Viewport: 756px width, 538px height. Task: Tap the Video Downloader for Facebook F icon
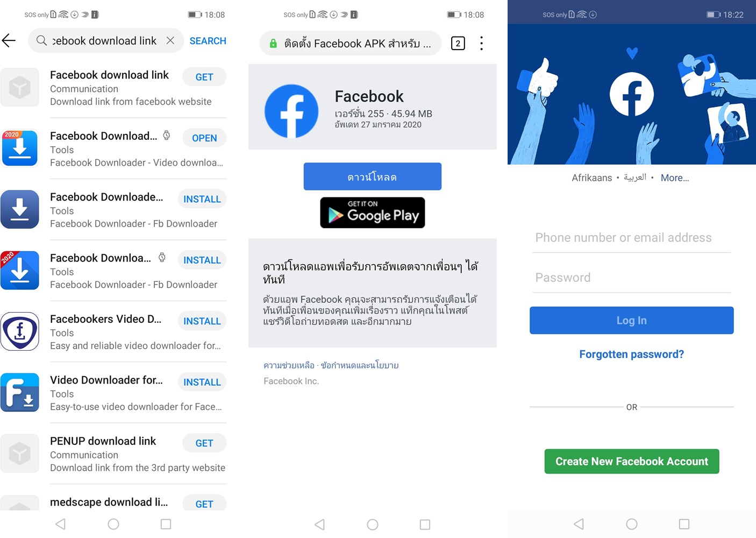[x=20, y=392]
